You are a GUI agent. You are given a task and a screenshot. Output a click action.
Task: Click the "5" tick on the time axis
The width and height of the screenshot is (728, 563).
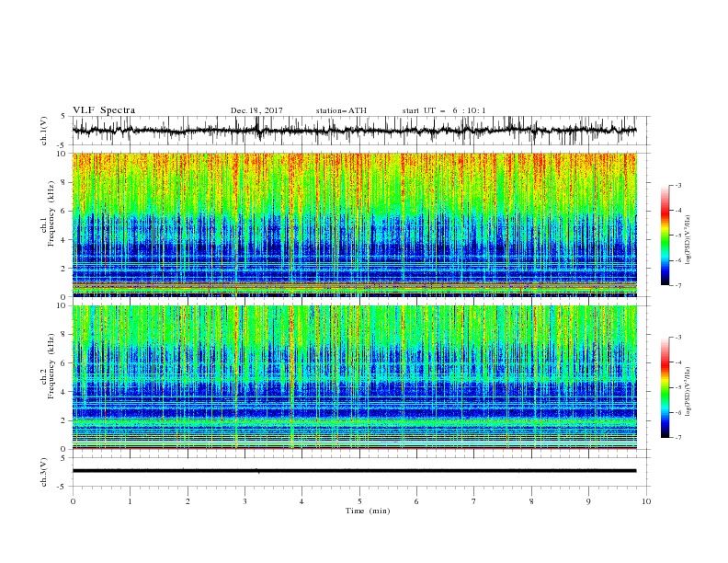coord(359,501)
